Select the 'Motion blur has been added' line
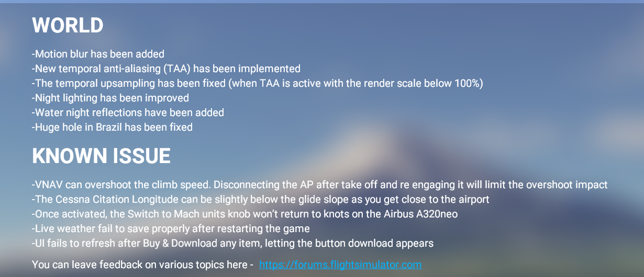The image size is (644, 277). pyautogui.click(x=98, y=54)
